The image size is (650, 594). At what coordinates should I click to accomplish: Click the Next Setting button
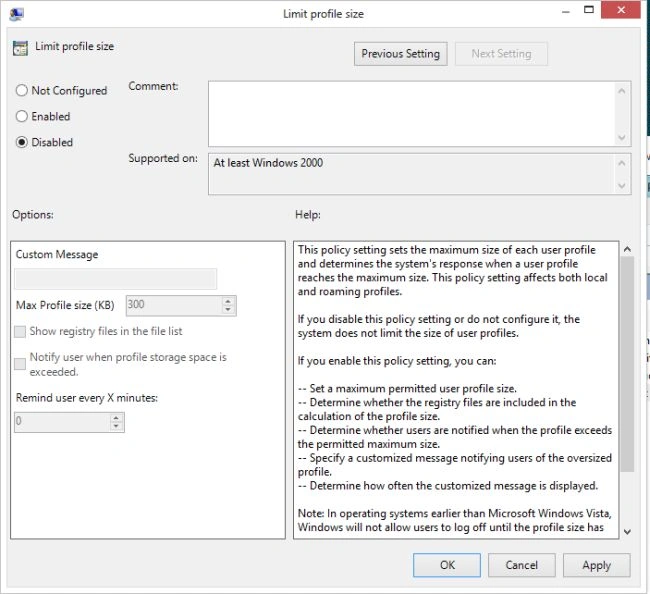point(501,54)
